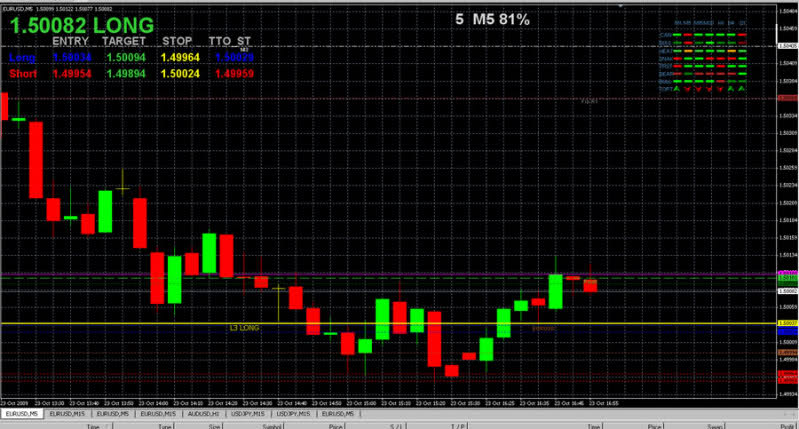Click the '1.50082 LONG' signal text
Screen dimensions: 799x429
(82, 25)
